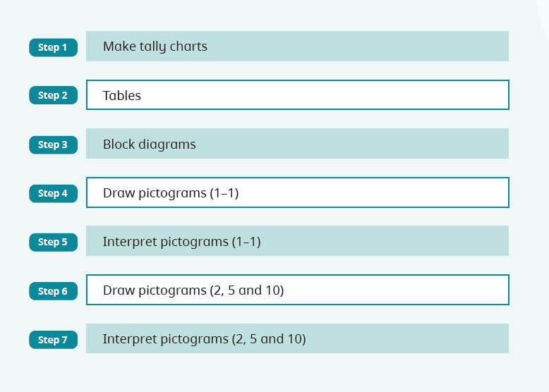Open the Make tally charts step
The height and width of the screenshot is (392, 549).
(297, 47)
